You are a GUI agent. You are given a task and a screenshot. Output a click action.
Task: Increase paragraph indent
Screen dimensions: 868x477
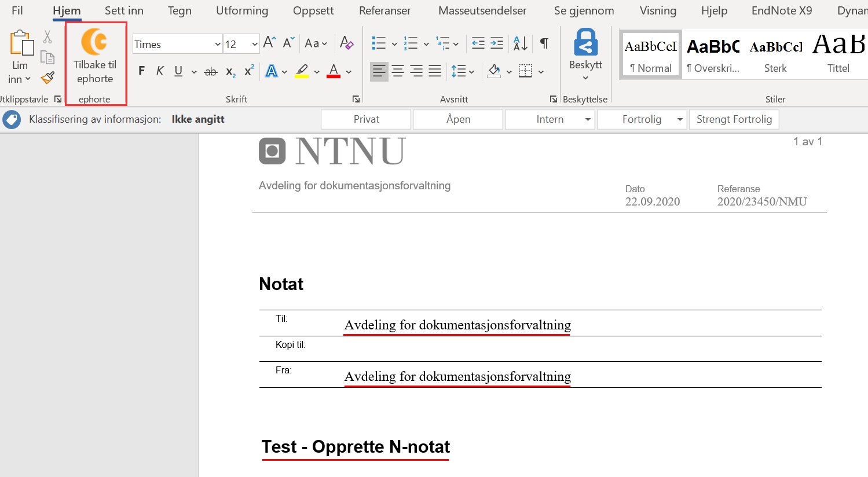(497, 43)
